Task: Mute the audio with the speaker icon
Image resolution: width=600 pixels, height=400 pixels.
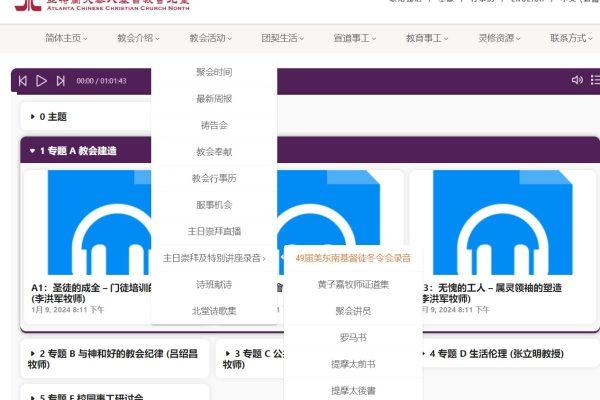Action: click(x=577, y=80)
